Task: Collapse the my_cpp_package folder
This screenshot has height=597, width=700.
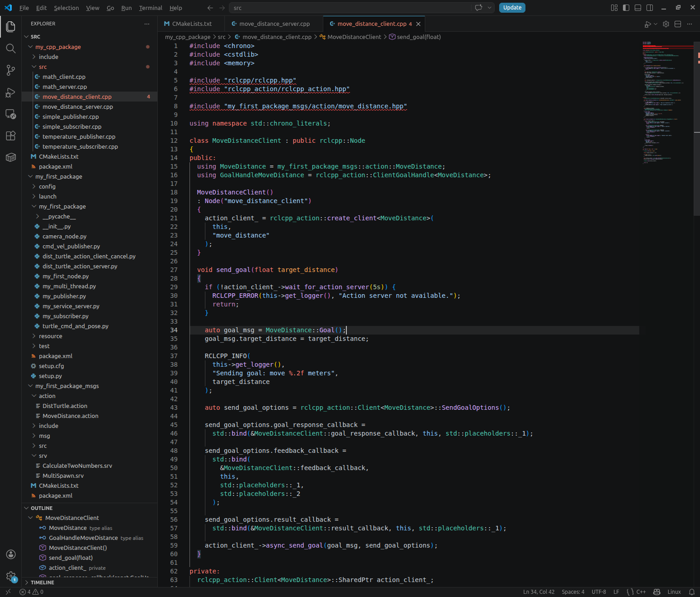Action: (89, 47)
